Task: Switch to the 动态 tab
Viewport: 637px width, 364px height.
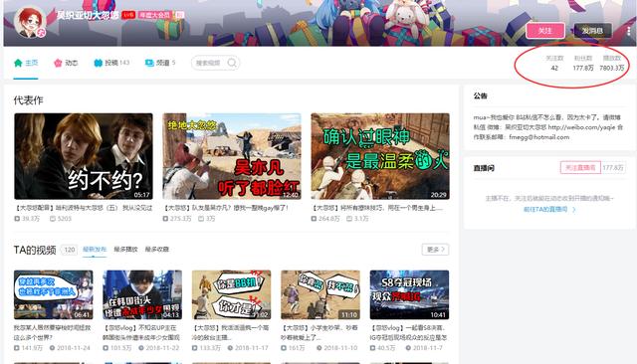Action: (x=66, y=63)
